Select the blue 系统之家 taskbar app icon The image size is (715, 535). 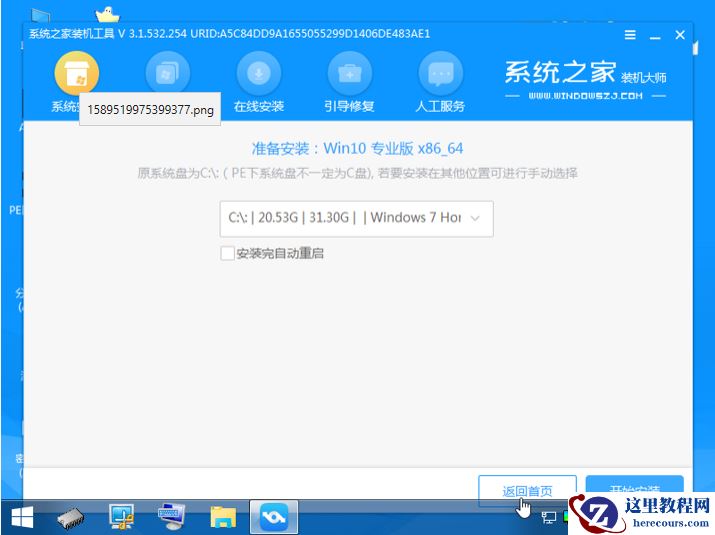pos(274,517)
